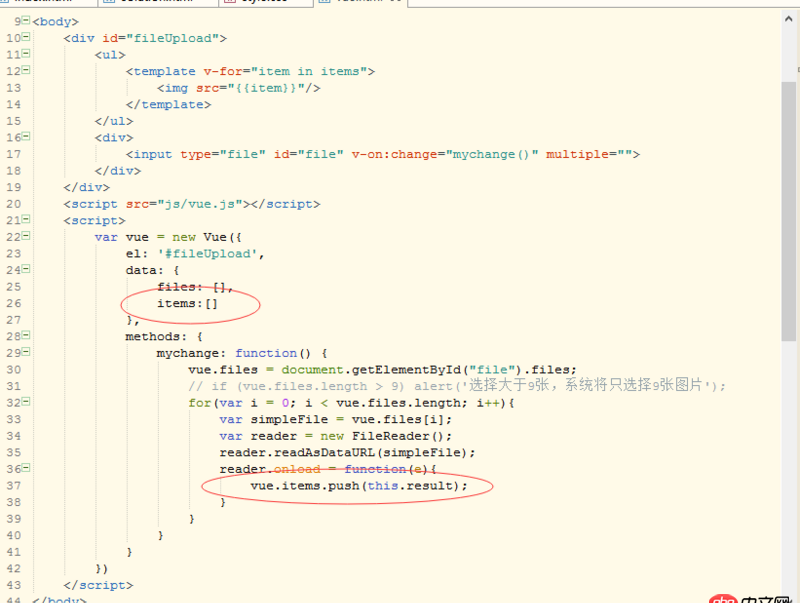The height and width of the screenshot is (603, 800).
Task: Collapse the body element fold at line 9
Action: [x=24, y=21]
